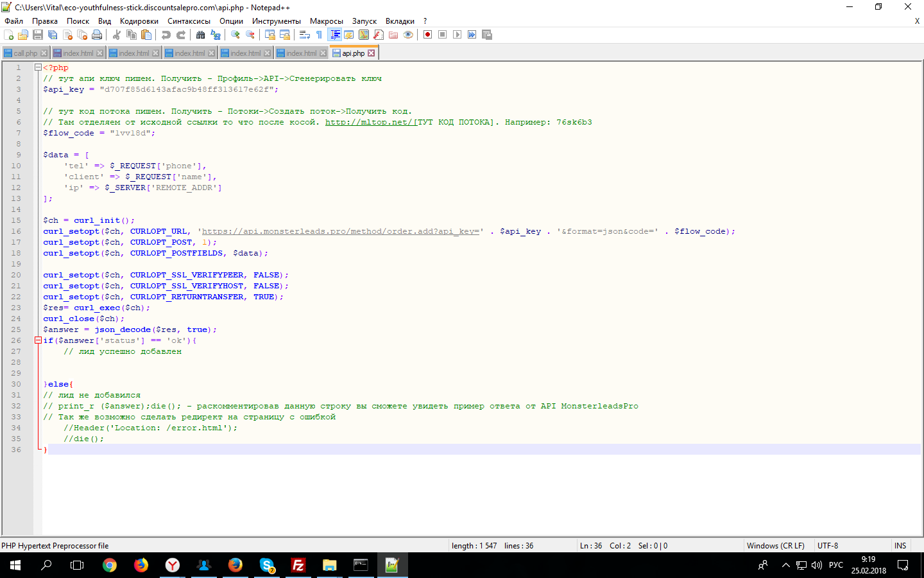Open Folder as Workspace panel icon
The image size is (924, 578).
click(393, 35)
